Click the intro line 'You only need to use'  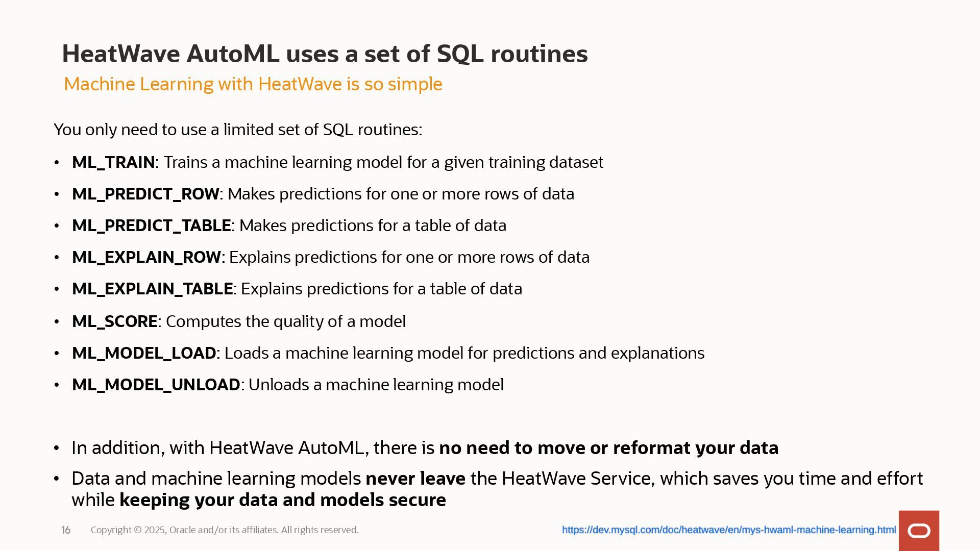pyautogui.click(x=238, y=130)
